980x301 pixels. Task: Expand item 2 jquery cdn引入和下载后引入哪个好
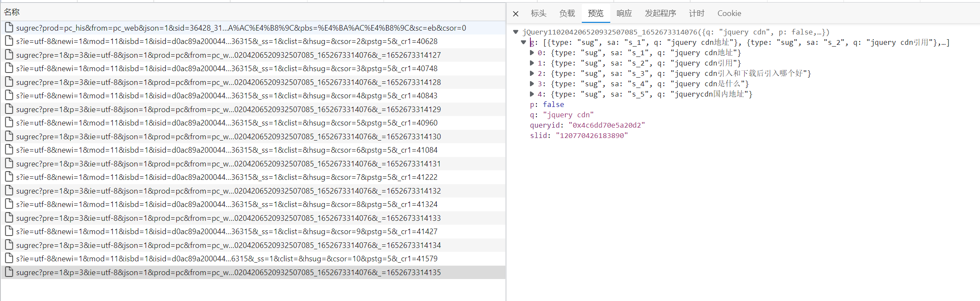532,73
